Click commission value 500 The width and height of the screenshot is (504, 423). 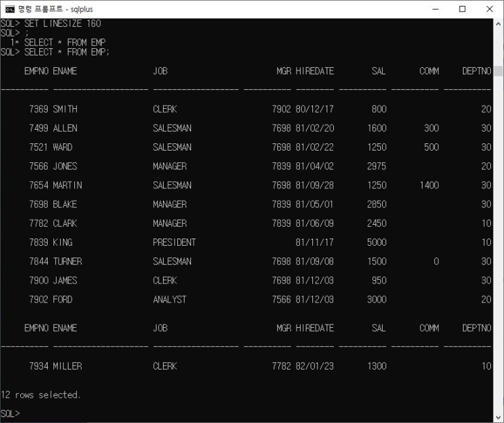(432, 147)
